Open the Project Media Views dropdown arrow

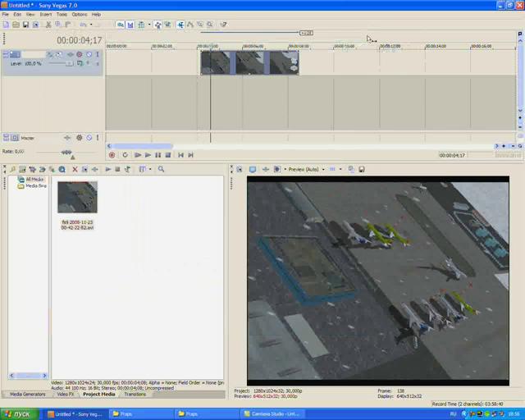150,169
